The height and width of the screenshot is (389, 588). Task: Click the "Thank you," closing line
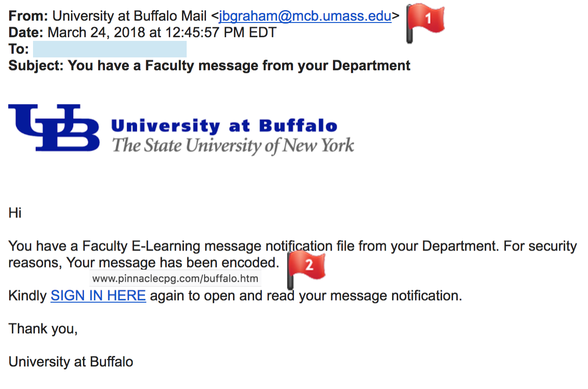pyautogui.click(x=43, y=329)
